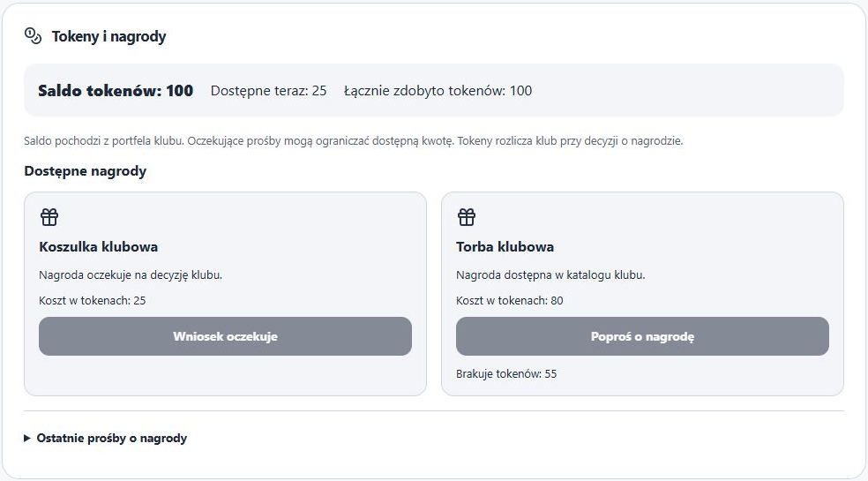The height and width of the screenshot is (481, 868).
Task: Click the Torba klubowa title
Action: pyautogui.click(x=505, y=246)
